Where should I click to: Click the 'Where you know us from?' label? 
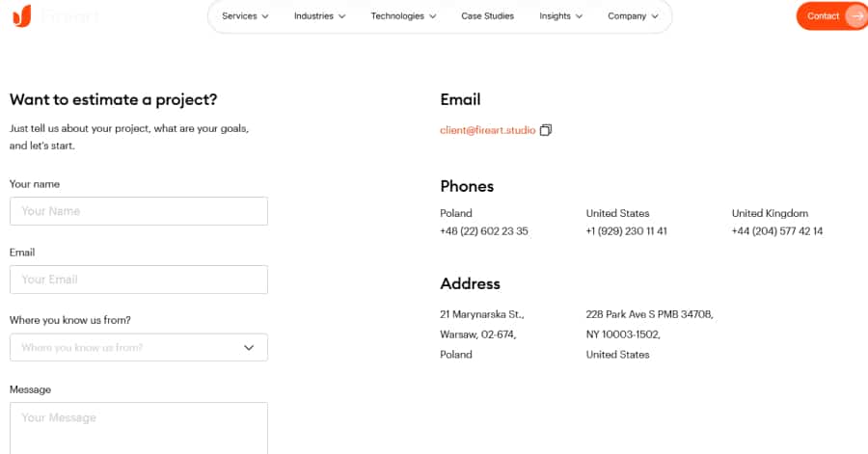coord(69,320)
